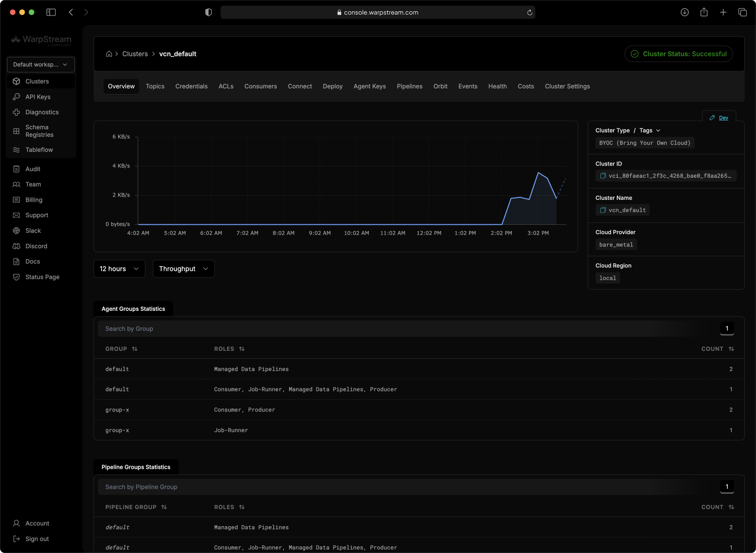Screen dimensions: 756x553
Task: Reload the page in Safari
Action: [x=530, y=13]
